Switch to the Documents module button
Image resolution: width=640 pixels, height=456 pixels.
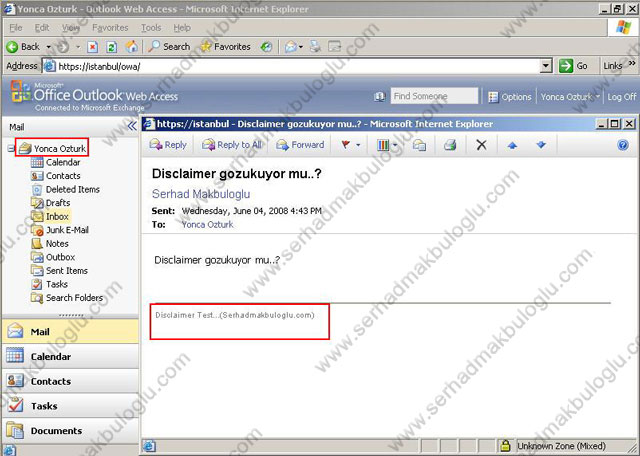pyautogui.click(x=70, y=431)
